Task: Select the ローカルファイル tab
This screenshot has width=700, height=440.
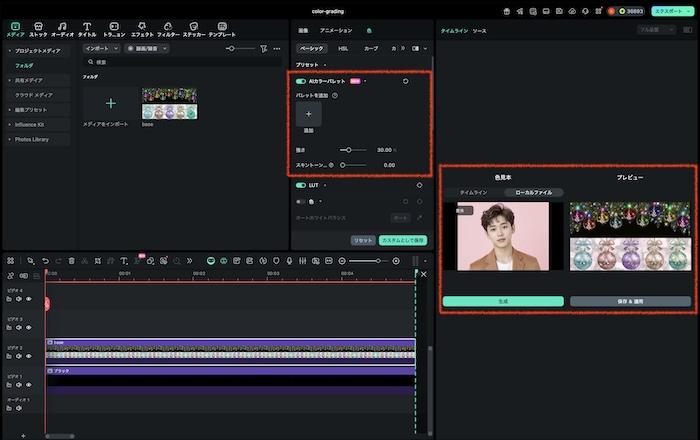Action: pyautogui.click(x=533, y=191)
